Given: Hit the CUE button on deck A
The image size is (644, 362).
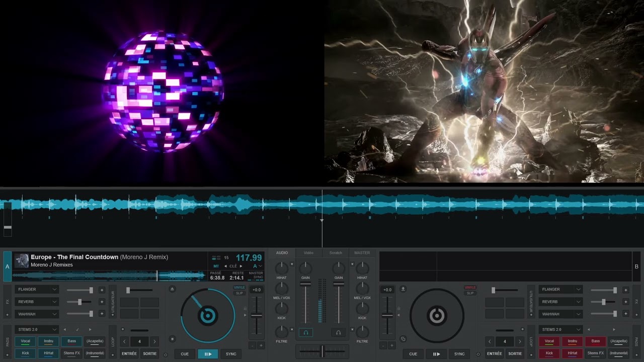Looking at the screenshot, I should click(185, 354).
